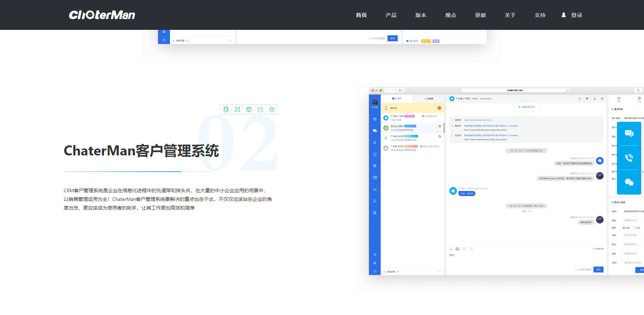Click the paragraph starting with CRM客户管理系统
The height and width of the screenshot is (315, 644).
(168, 199)
